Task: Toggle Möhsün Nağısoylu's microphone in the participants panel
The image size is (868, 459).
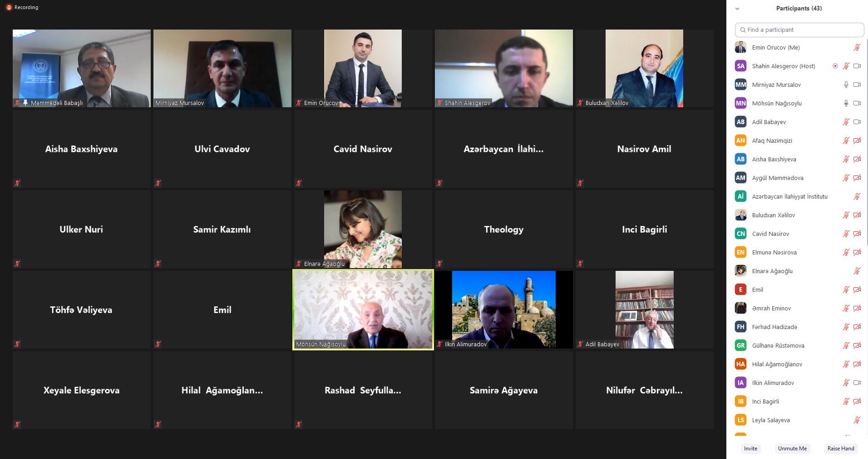Action: [x=846, y=103]
